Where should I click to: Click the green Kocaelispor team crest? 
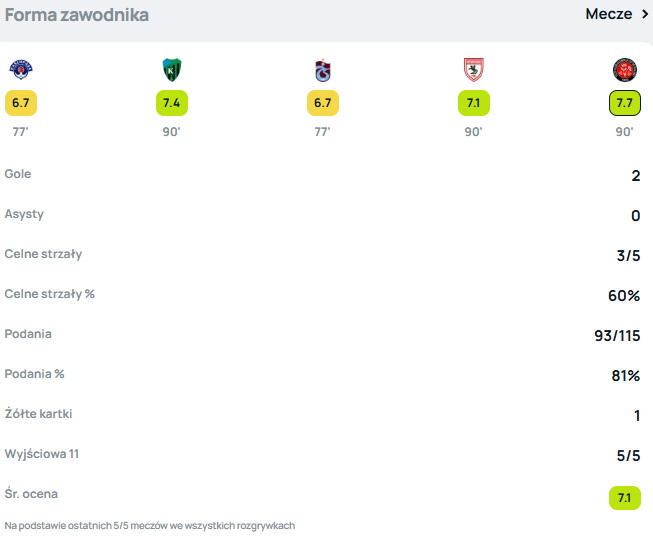[x=171, y=70]
